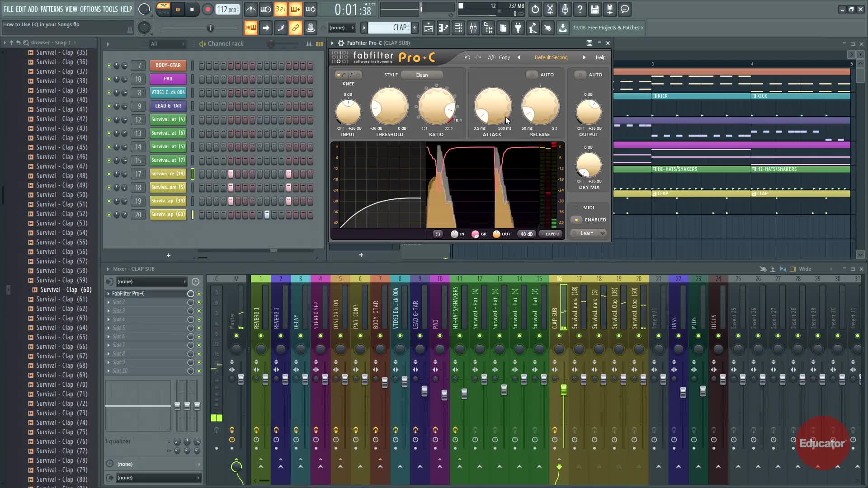868x488 pixels.
Task: Select Survival - Clap (45) in browser
Action: (x=61, y=147)
